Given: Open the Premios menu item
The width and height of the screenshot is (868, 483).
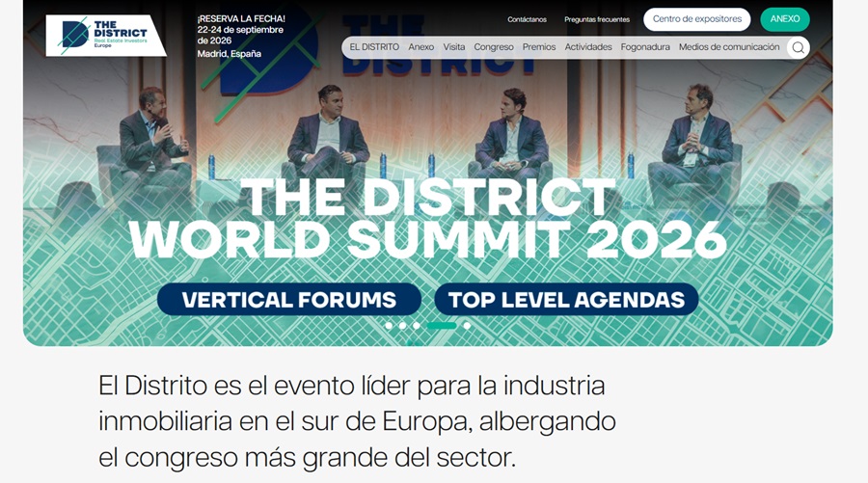Looking at the screenshot, I should click(x=539, y=47).
